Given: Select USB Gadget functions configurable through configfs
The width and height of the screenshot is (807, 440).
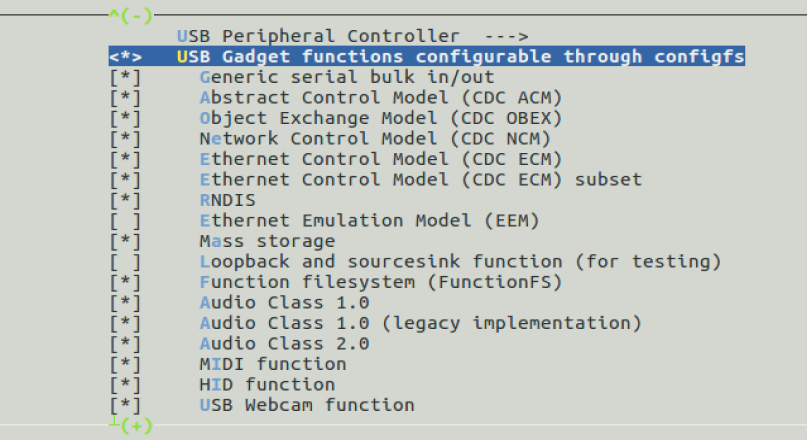Looking at the screenshot, I should click(x=427, y=56).
